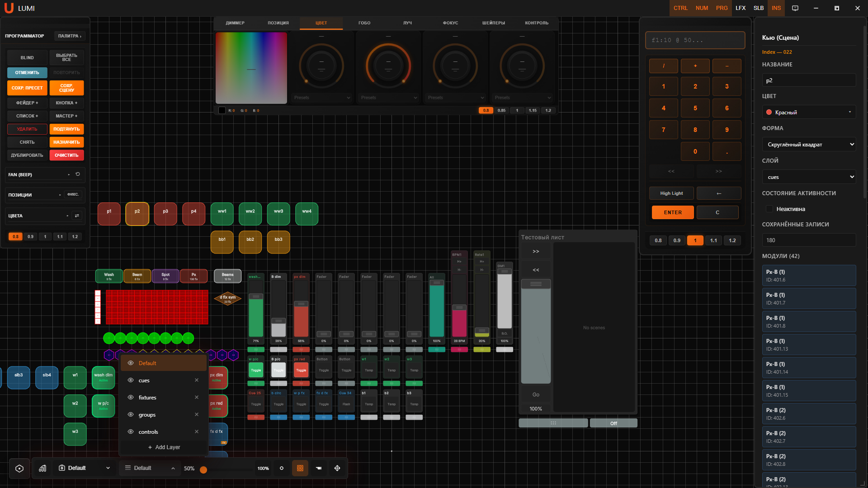This screenshot has width=868, height=488.
Task: Open the ФОРМА Скруглённый квадрат dropdown
Action: [809, 145]
